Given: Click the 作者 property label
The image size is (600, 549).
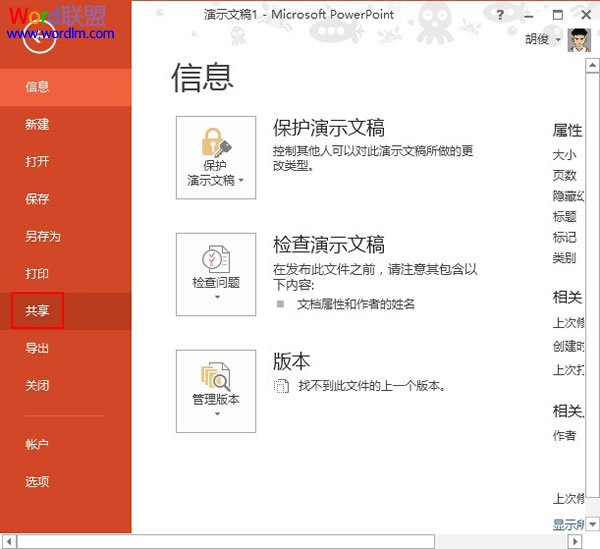Looking at the screenshot, I should pyautogui.click(x=564, y=435).
